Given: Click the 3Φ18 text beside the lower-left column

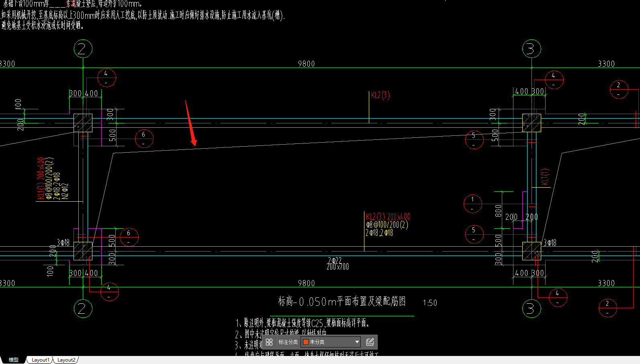Looking at the screenshot, I should pyautogui.click(x=63, y=243).
